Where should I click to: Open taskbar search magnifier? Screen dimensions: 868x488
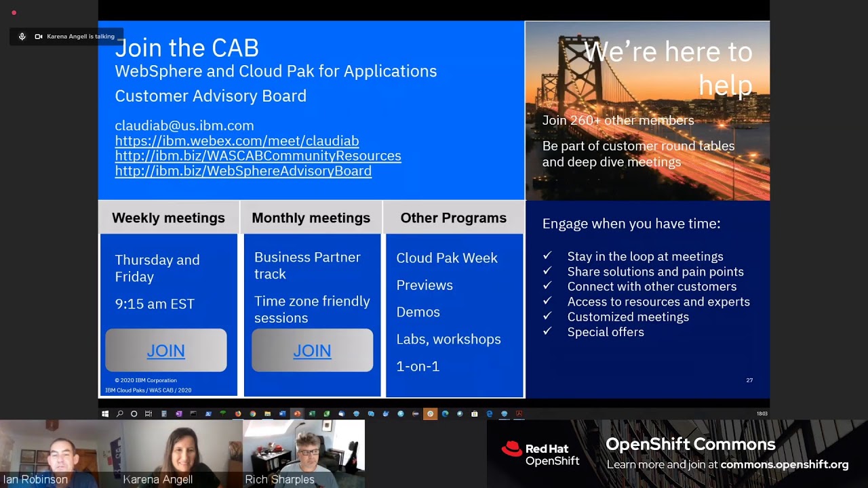(119, 413)
